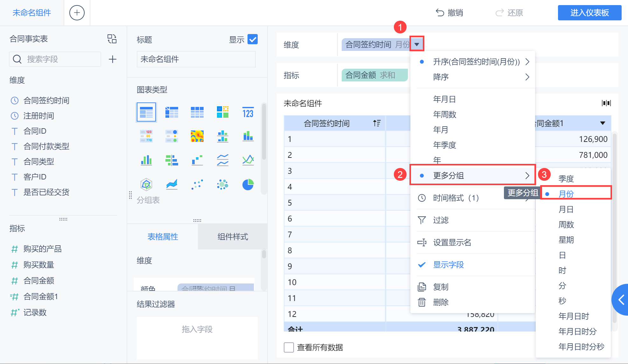
Task: Select the pie chart type icon
Action: coord(248,184)
